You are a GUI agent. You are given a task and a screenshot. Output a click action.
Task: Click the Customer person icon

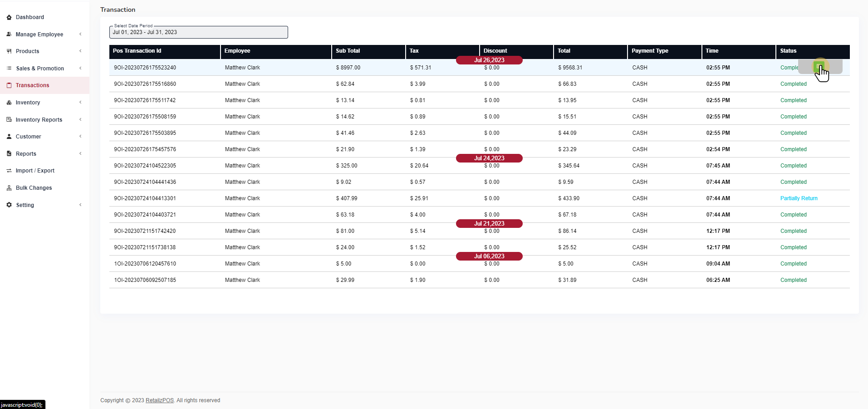pos(9,137)
